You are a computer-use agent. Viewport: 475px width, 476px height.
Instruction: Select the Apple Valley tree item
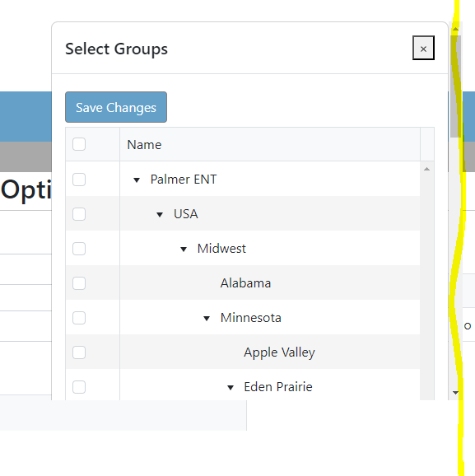(279, 352)
